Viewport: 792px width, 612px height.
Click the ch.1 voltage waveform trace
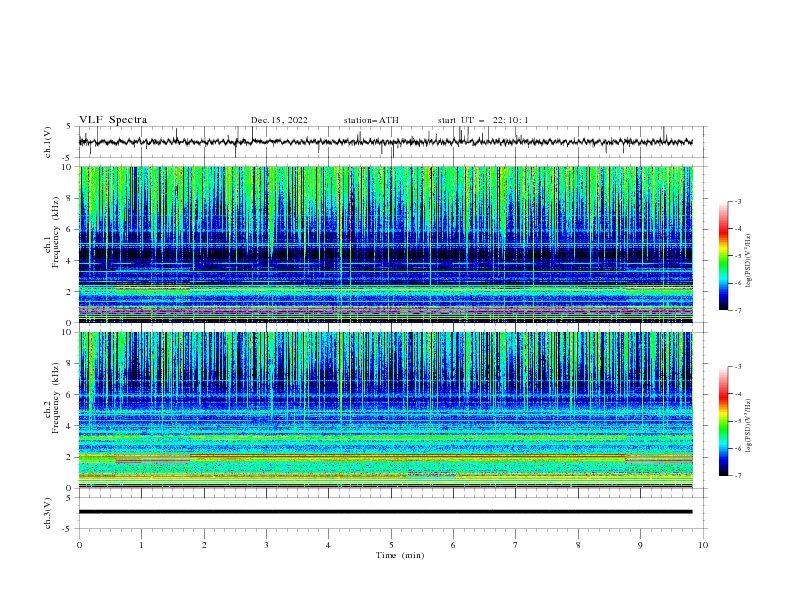[385, 142]
